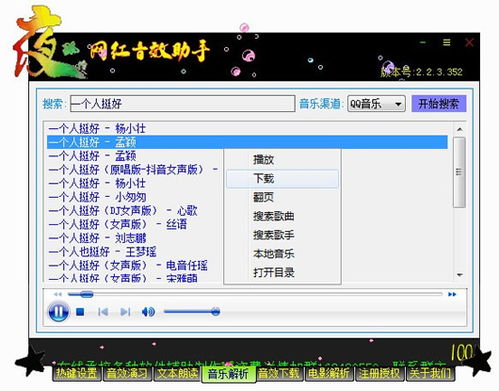Stop the music with the square stop button
The height and width of the screenshot is (391, 499).
click(80, 312)
